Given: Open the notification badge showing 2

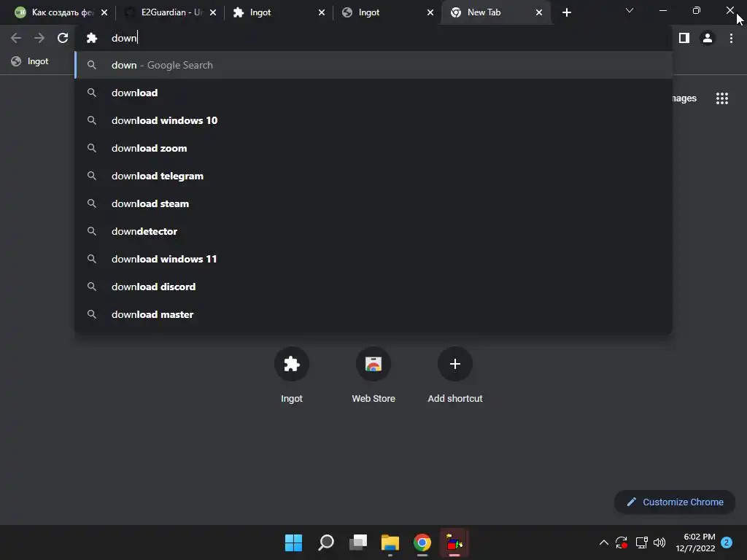Looking at the screenshot, I should tap(727, 542).
